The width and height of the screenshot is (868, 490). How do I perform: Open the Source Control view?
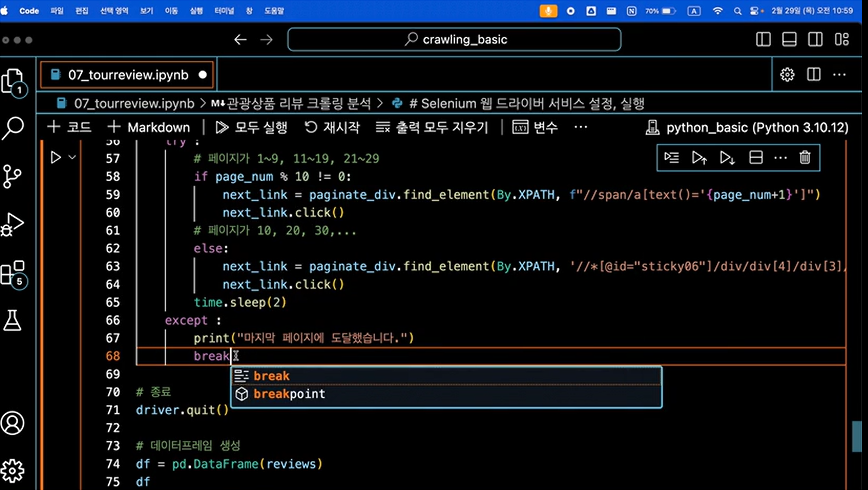click(12, 176)
